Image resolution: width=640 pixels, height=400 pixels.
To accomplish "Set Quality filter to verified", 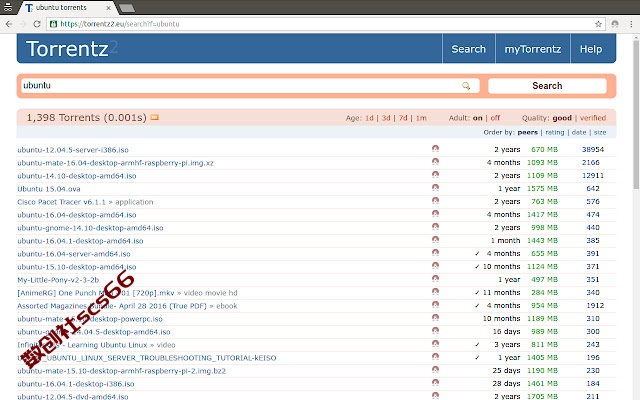I will point(593,118).
